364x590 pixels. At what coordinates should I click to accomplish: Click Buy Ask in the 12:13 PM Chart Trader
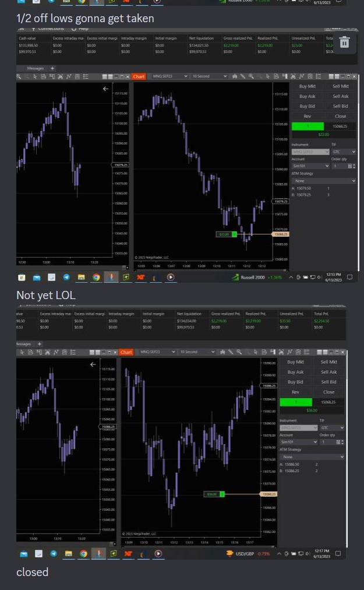point(308,96)
